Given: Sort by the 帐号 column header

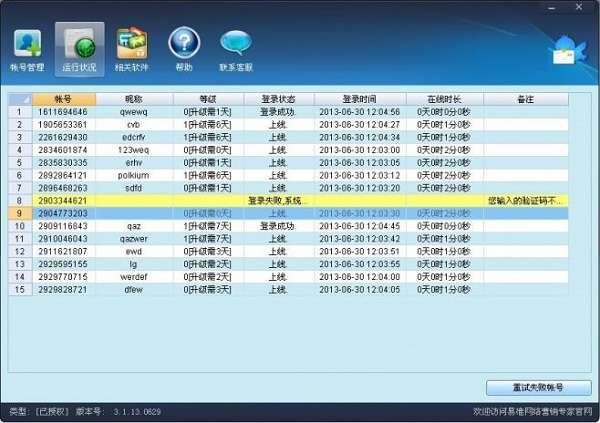Looking at the screenshot, I should pos(64,99).
